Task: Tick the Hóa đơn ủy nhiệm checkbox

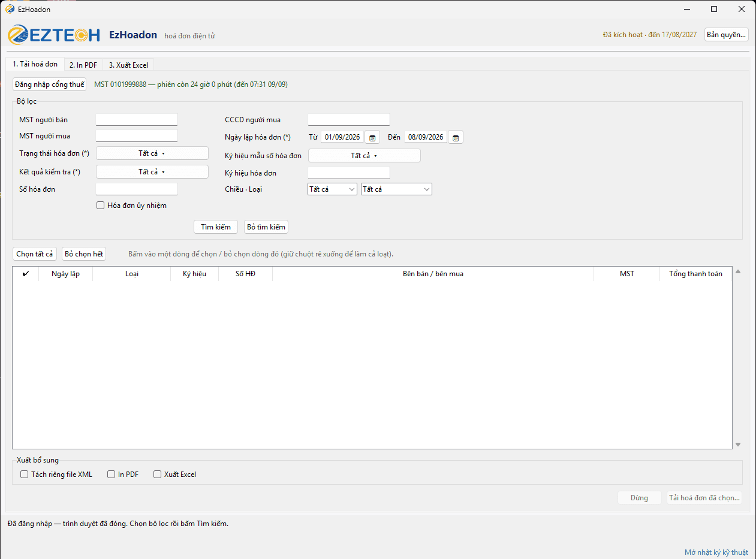Action: (101, 206)
